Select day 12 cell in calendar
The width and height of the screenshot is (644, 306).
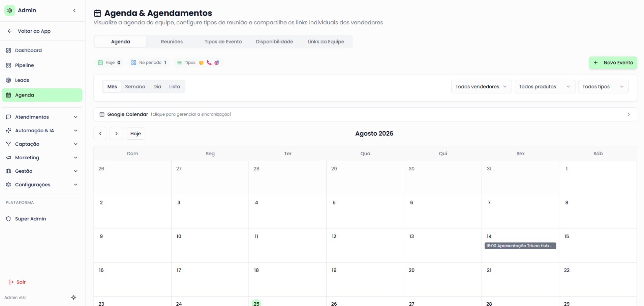[x=365, y=246]
